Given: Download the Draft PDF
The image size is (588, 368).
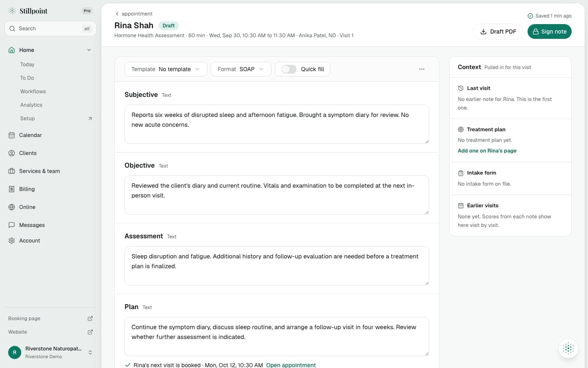Looking at the screenshot, I should (498, 31).
